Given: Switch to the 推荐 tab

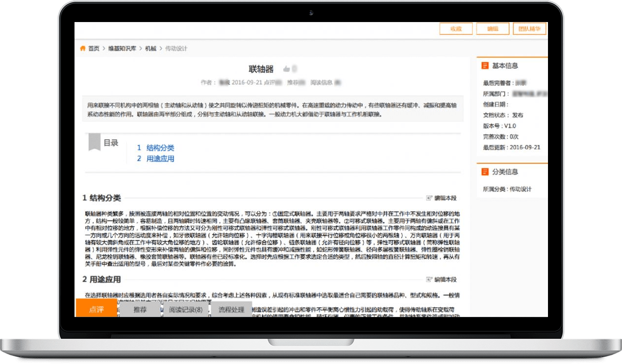Looking at the screenshot, I should point(140,310).
